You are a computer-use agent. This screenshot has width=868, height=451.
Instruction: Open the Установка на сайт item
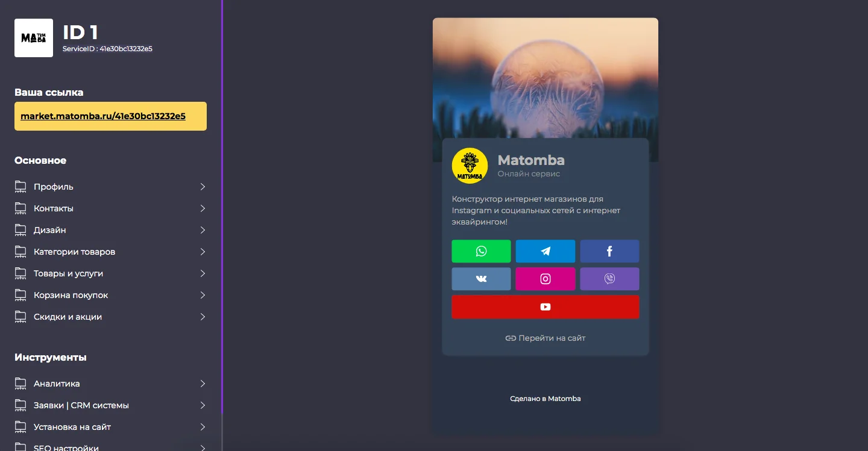coord(111,427)
